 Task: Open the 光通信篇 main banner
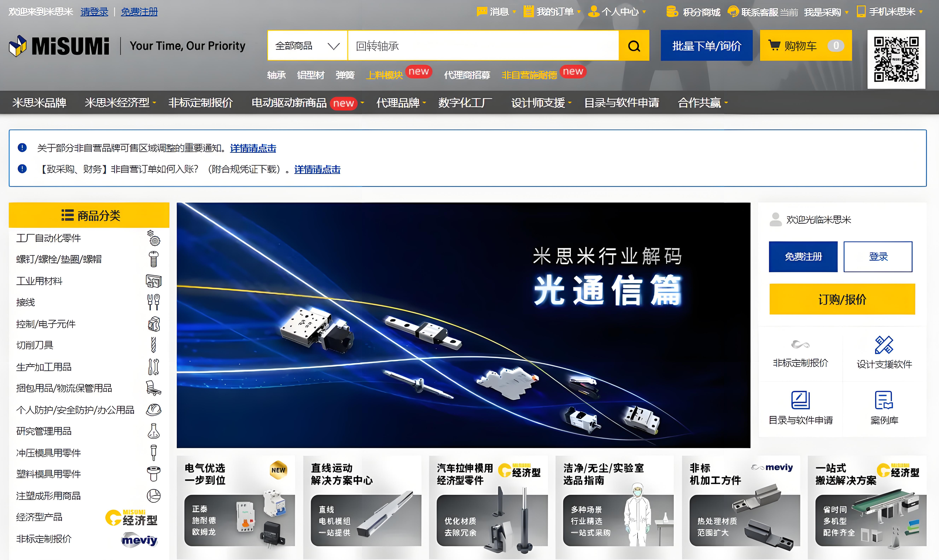pos(463,325)
